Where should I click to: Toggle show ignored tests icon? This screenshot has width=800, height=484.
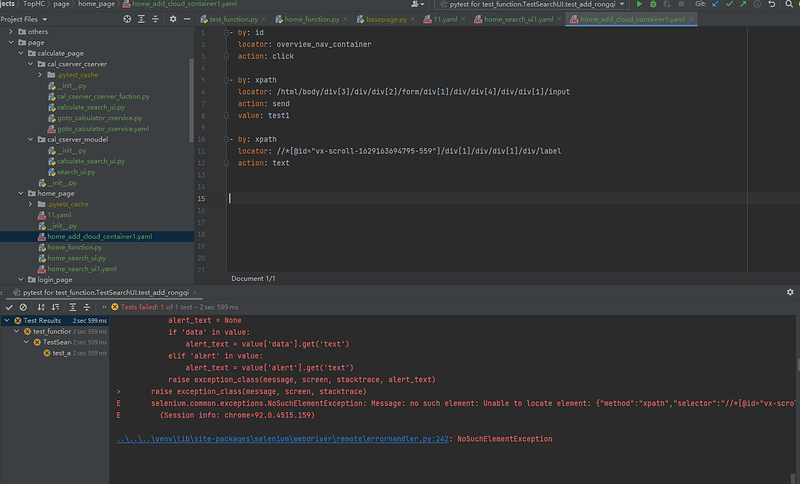23,307
